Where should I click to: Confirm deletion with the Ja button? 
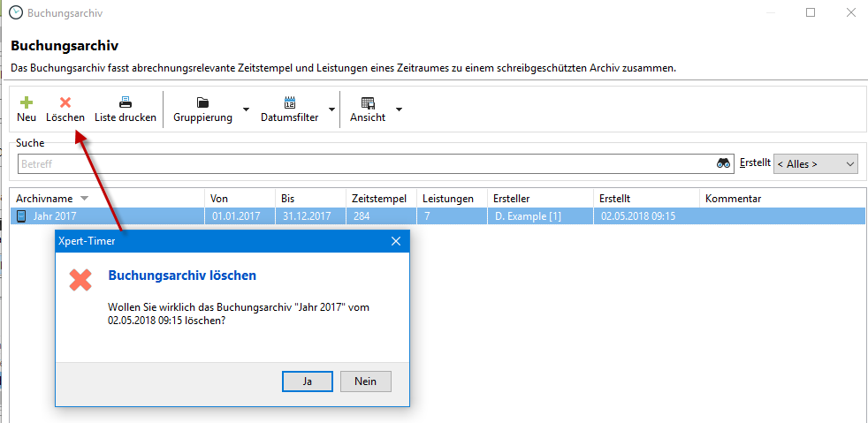(x=307, y=381)
